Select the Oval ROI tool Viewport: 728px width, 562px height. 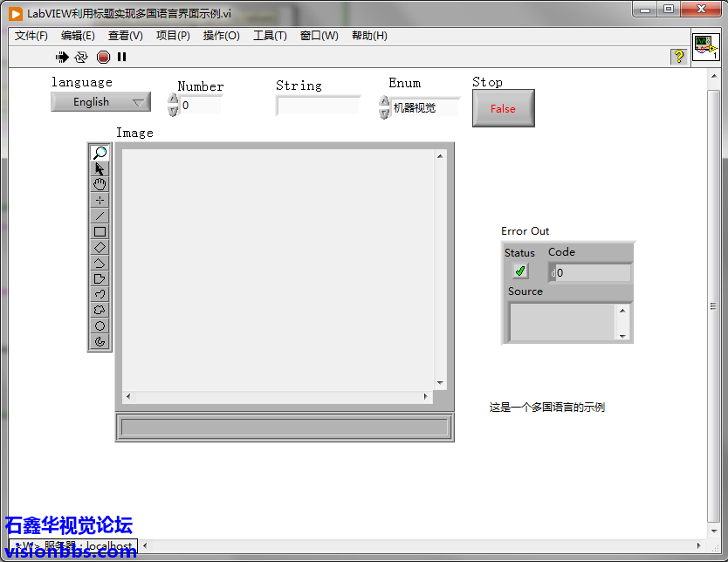(x=100, y=326)
